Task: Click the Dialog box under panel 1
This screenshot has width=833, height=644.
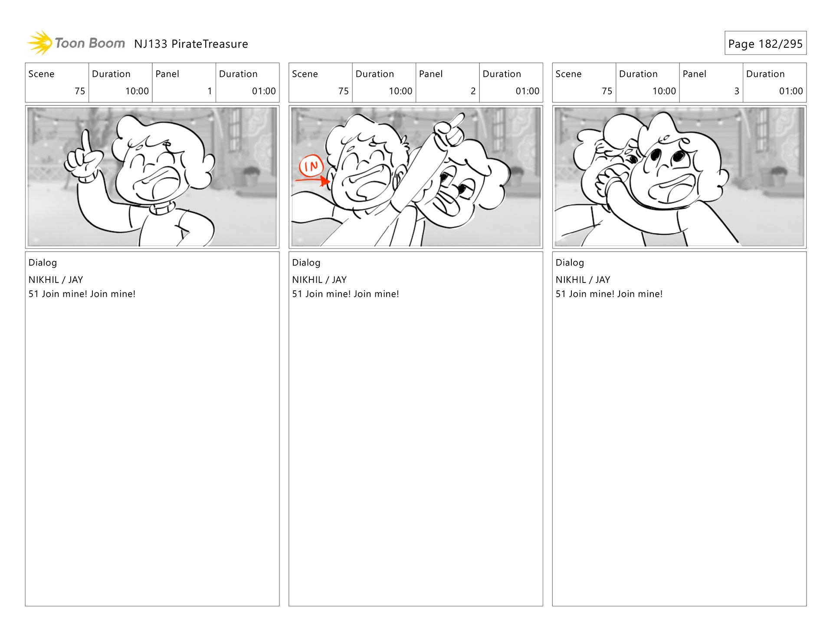Action: [x=152, y=429]
